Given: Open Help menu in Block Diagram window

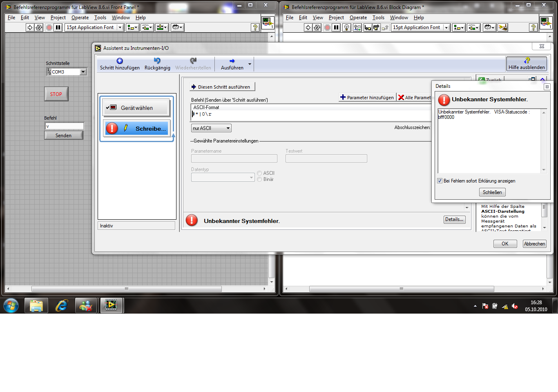Looking at the screenshot, I should 419,18.
